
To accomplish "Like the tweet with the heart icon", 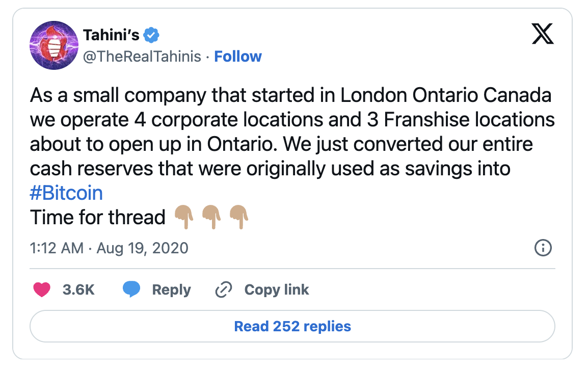I will 42,289.
